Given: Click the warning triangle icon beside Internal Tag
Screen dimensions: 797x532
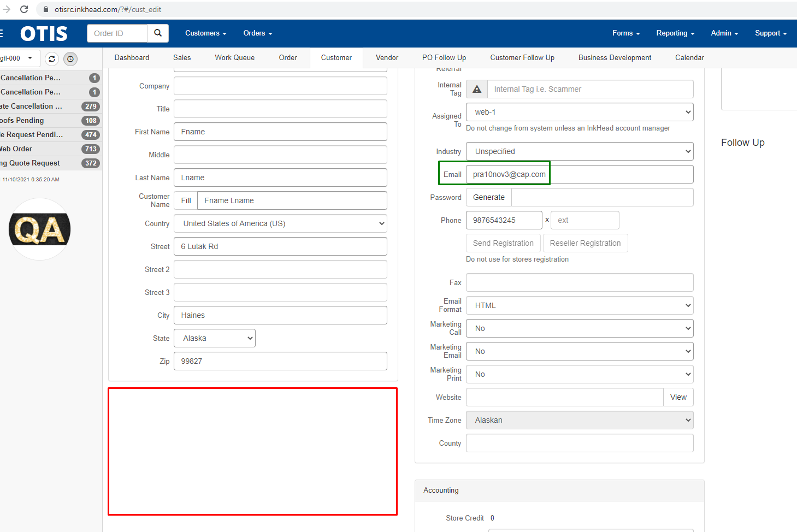Looking at the screenshot, I should click(477, 89).
